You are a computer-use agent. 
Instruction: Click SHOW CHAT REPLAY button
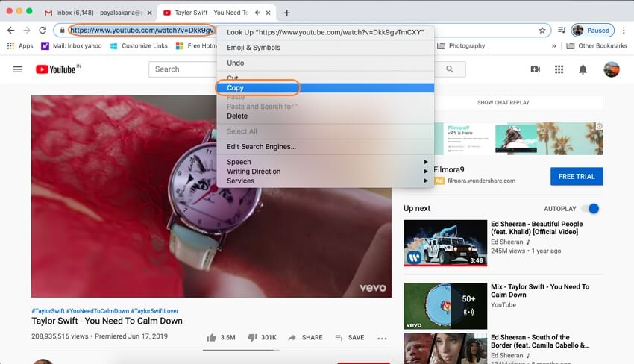[x=503, y=103]
